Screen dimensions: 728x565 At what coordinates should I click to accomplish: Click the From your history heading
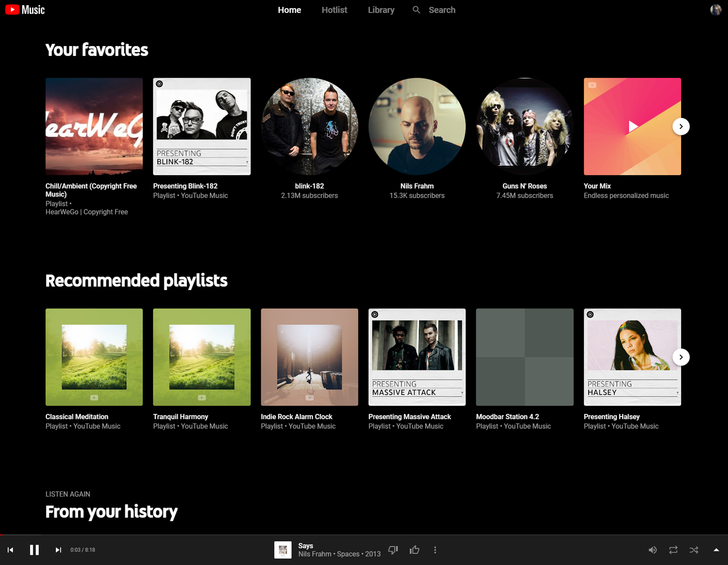point(111,512)
